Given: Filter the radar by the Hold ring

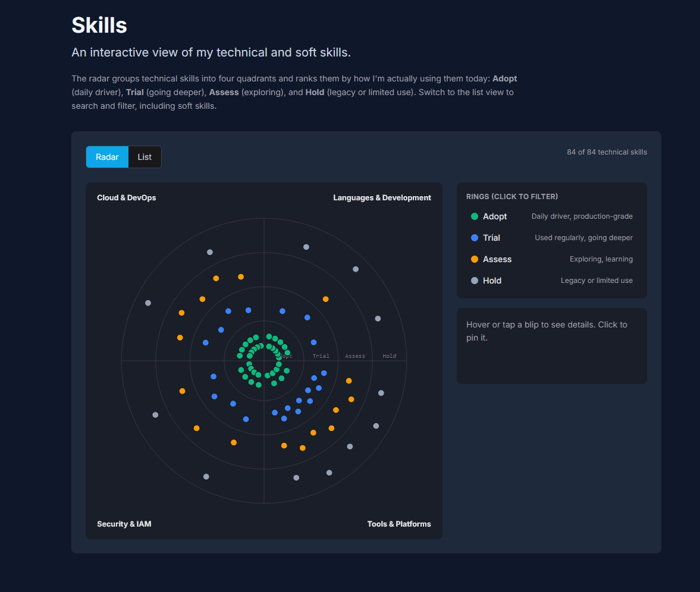Looking at the screenshot, I should tap(552, 281).
